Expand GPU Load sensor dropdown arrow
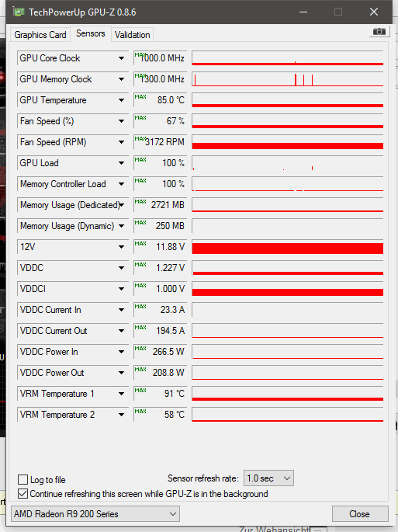 pos(121,163)
